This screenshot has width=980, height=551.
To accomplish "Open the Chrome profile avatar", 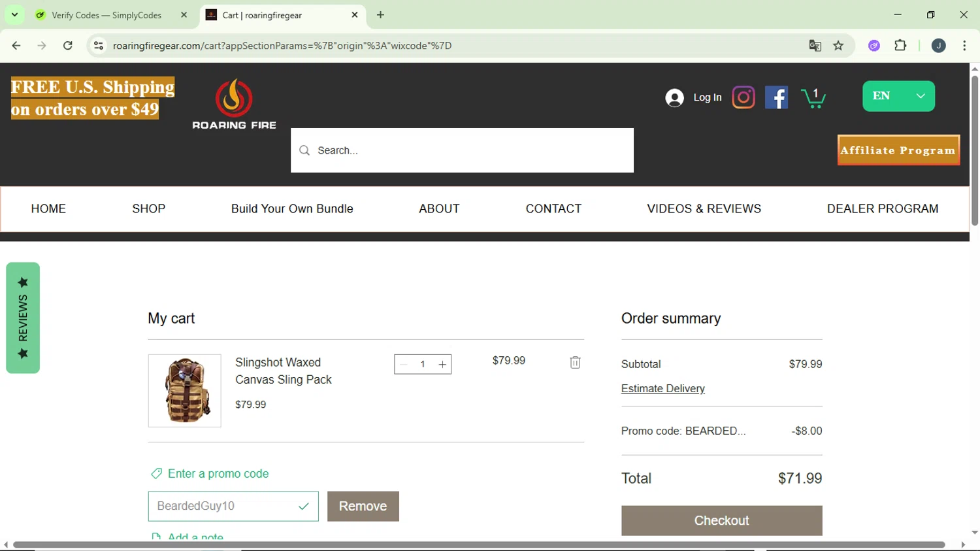I will coord(938,46).
